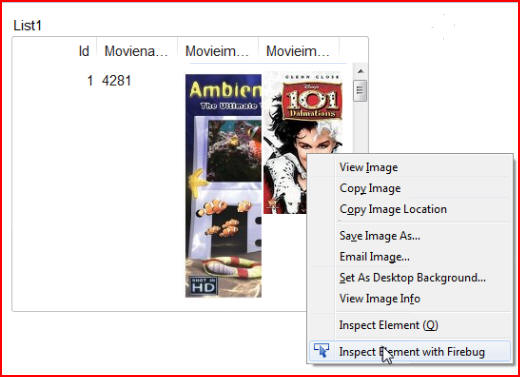Choose Inspect Element with Firebug

click(412, 352)
